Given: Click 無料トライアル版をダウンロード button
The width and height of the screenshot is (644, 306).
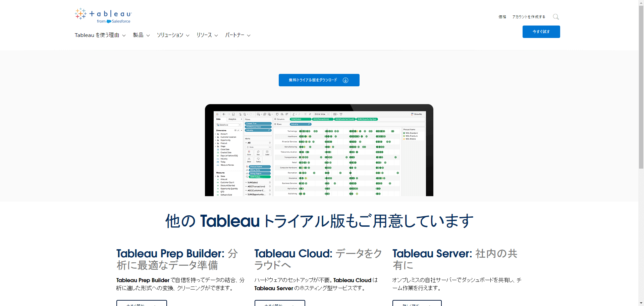Looking at the screenshot, I should click(319, 80).
